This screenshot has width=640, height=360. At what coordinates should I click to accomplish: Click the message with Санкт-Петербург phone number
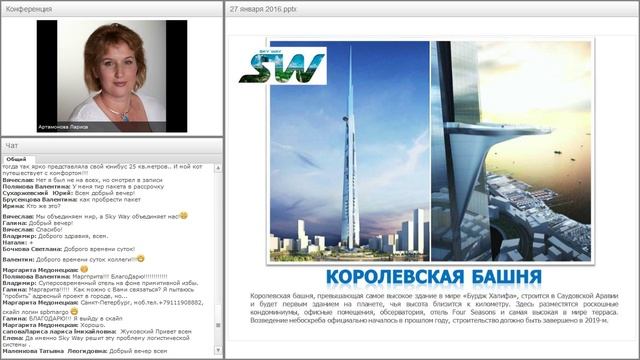click(x=103, y=307)
